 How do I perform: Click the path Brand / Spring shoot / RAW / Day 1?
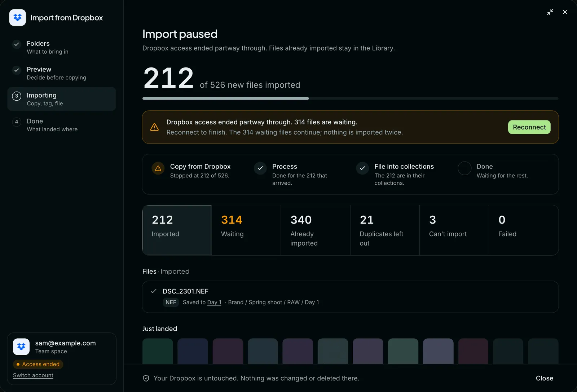[x=273, y=302]
